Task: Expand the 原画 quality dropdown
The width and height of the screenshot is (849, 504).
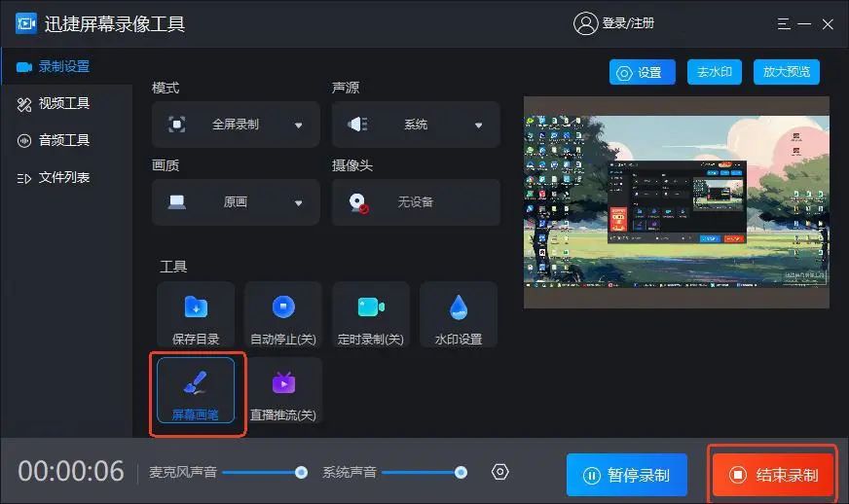Action: [236, 202]
